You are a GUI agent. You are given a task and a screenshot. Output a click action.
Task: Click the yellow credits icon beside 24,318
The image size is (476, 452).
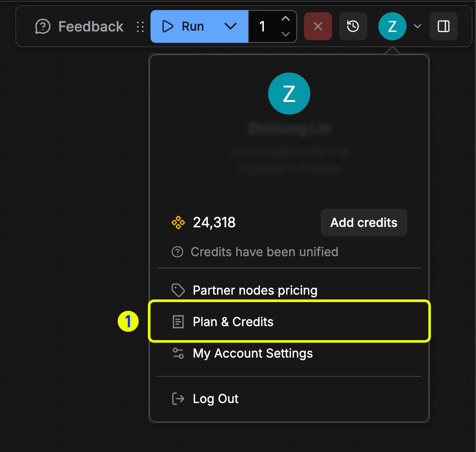178,223
